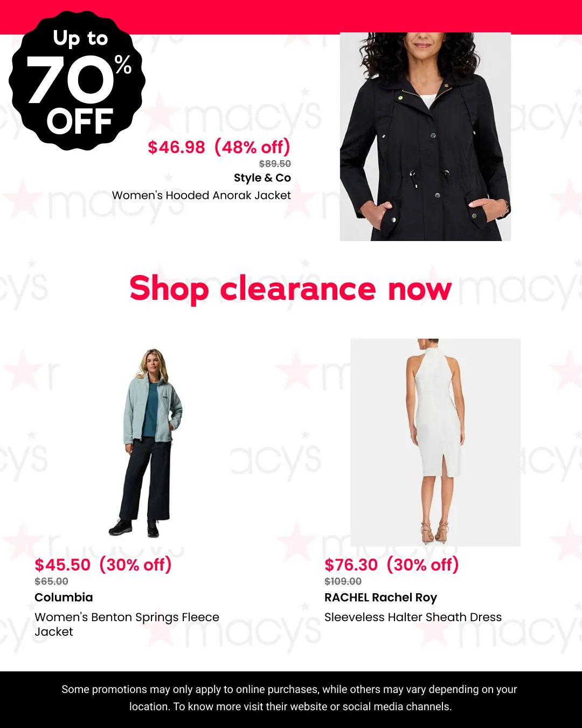Screen dimensions: 582x728
Task: Open Women's Hooded Anorak Jacket title
Action: pyautogui.click(x=202, y=195)
